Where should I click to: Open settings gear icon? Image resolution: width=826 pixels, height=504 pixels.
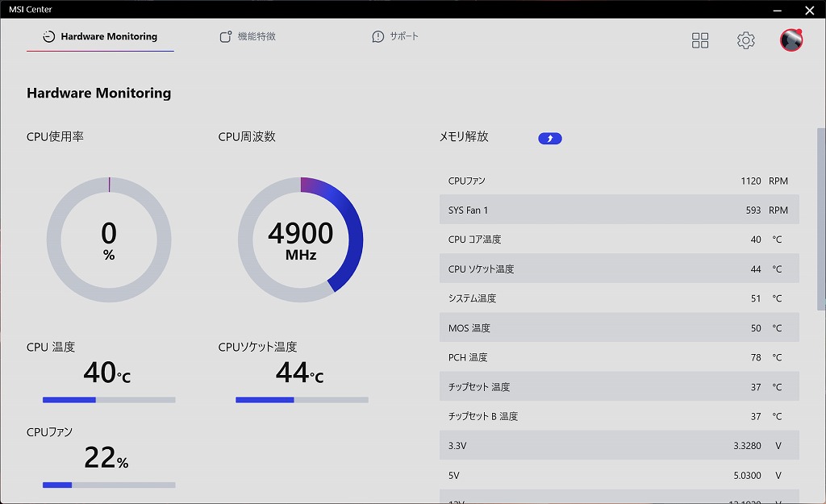(745, 40)
